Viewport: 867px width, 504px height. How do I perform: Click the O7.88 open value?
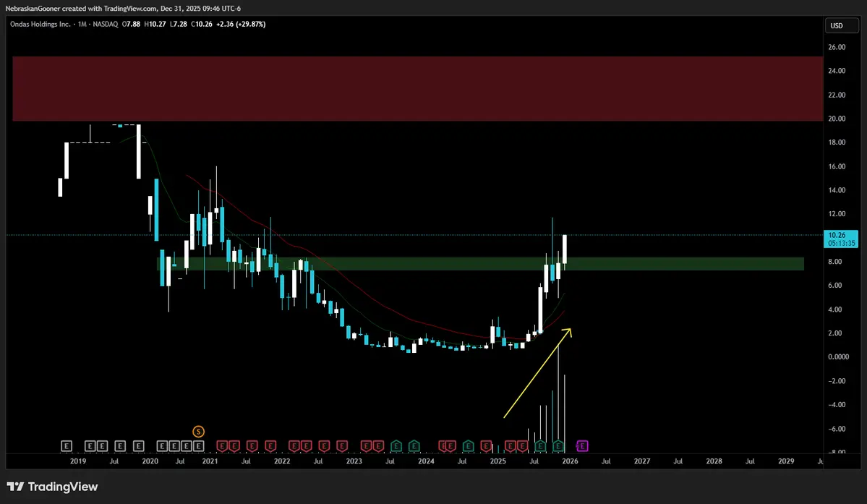click(131, 25)
